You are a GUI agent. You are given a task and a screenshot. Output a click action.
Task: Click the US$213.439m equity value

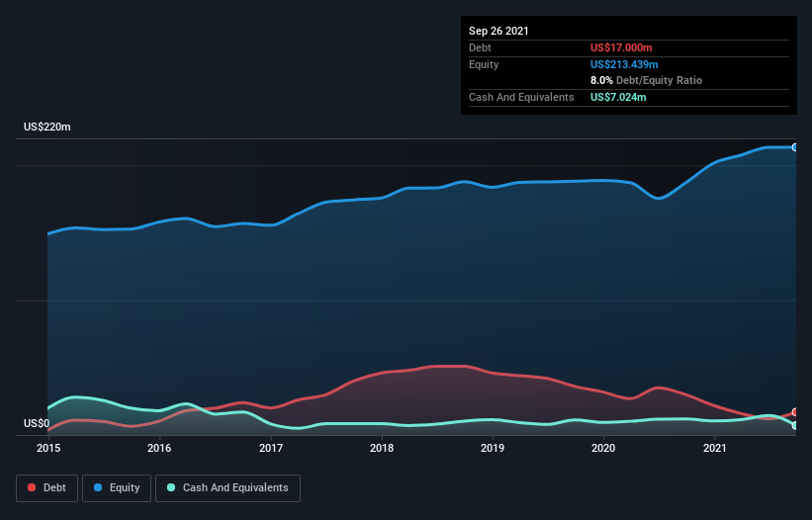pyautogui.click(x=624, y=64)
